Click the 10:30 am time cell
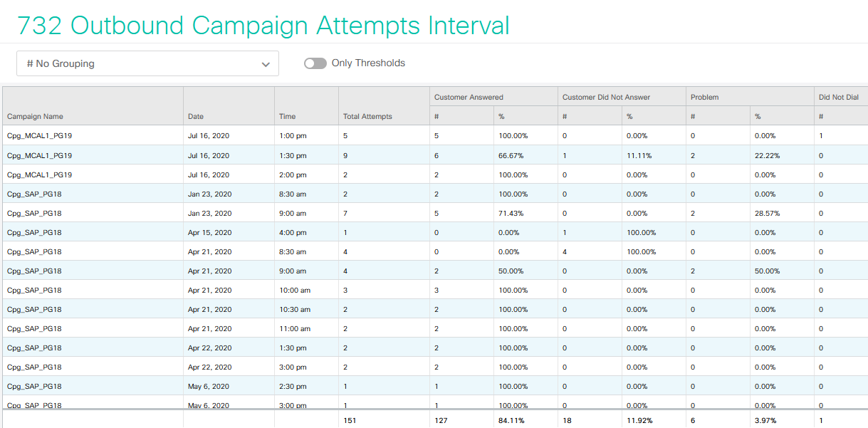 pyautogui.click(x=295, y=309)
